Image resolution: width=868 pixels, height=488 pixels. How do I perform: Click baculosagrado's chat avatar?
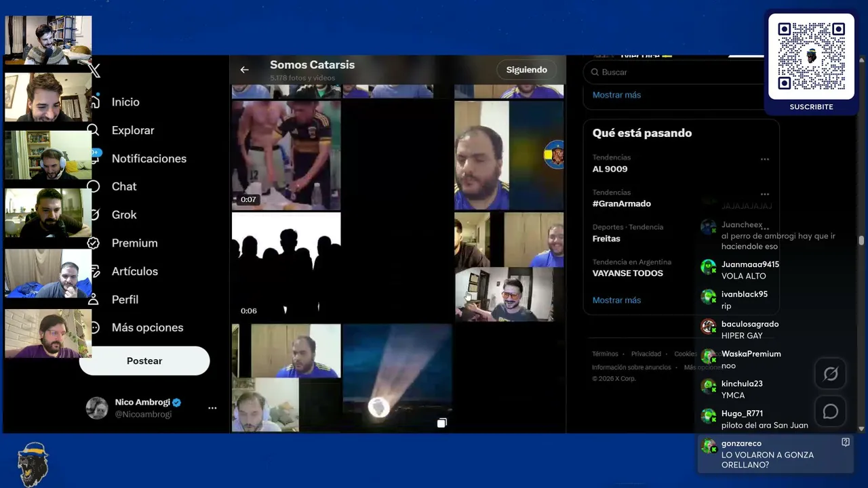pyautogui.click(x=709, y=327)
